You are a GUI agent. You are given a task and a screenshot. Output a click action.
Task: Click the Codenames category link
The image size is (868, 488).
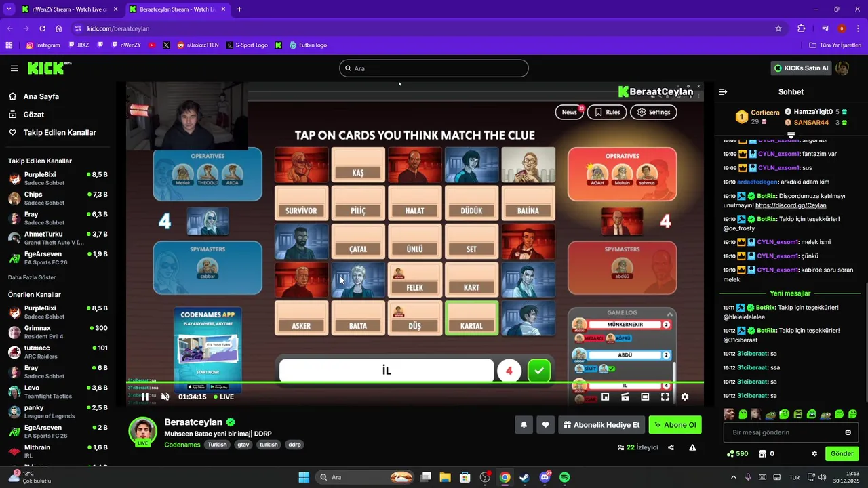click(182, 445)
